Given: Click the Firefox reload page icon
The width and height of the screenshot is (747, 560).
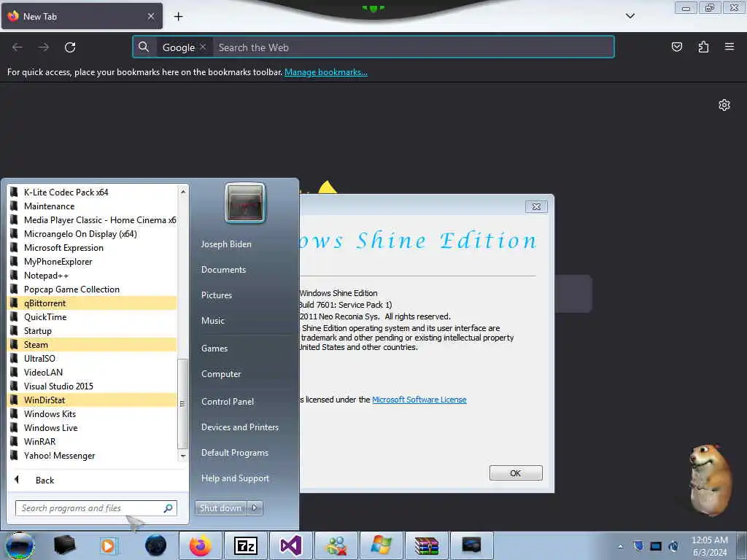Looking at the screenshot, I should click(x=70, y=47).
